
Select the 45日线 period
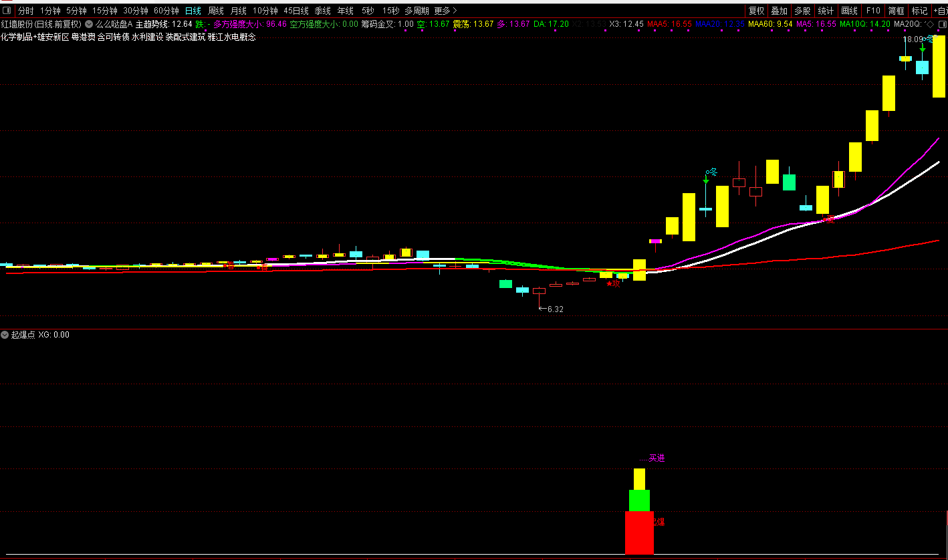(x=296, y=11)
